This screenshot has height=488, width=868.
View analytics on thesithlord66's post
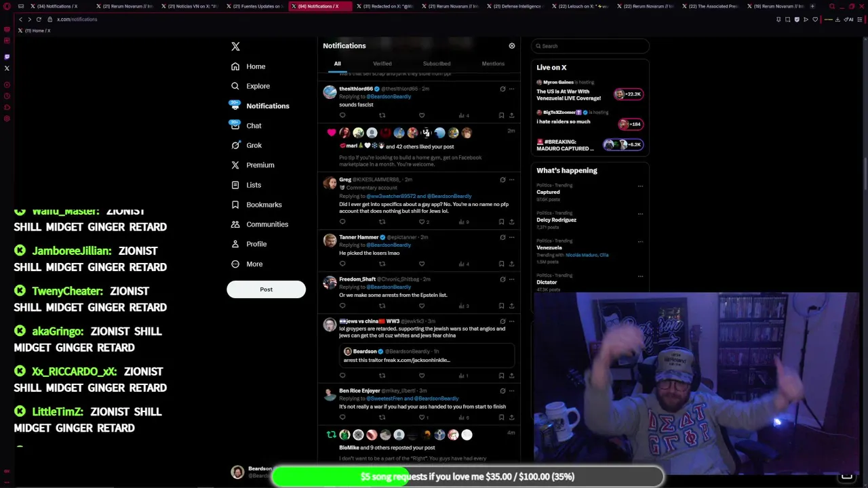tap(464, 115)
